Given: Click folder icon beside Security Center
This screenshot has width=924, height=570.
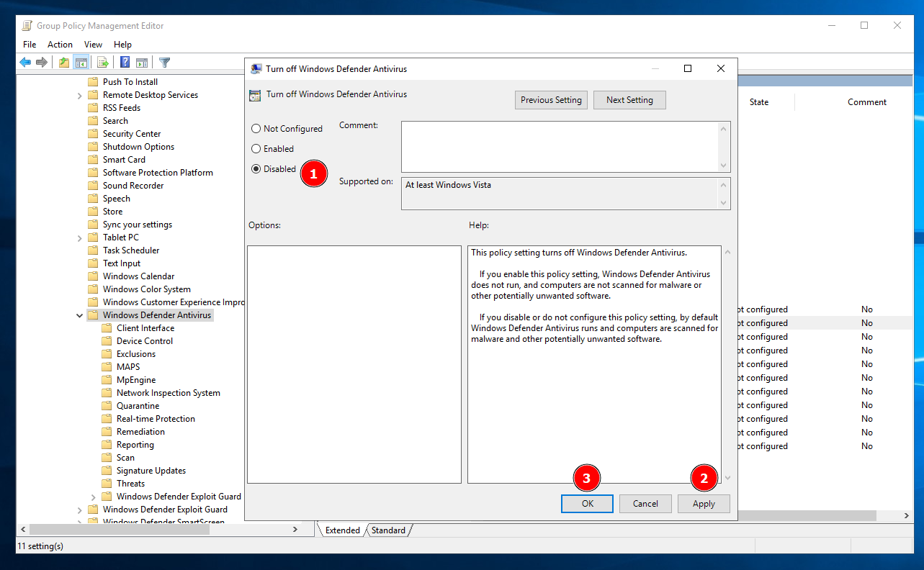Looking at the screenshot, I should (x=93, y=134).
